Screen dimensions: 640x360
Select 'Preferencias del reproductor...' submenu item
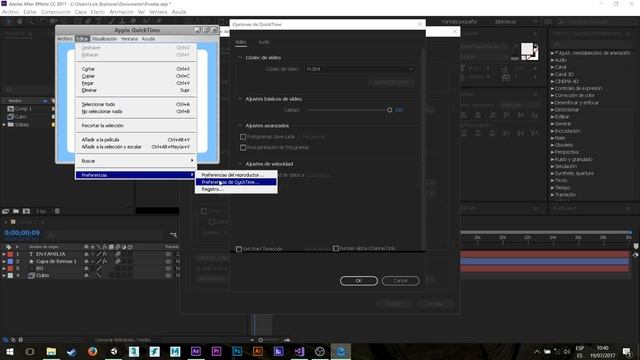click(236, 175)
